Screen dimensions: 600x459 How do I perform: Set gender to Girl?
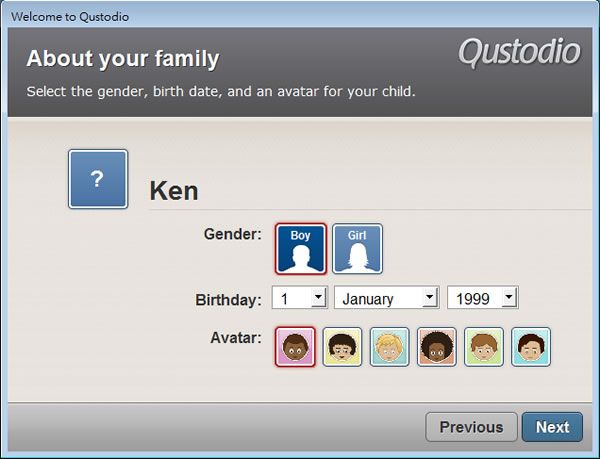click(x=357, y=248)
